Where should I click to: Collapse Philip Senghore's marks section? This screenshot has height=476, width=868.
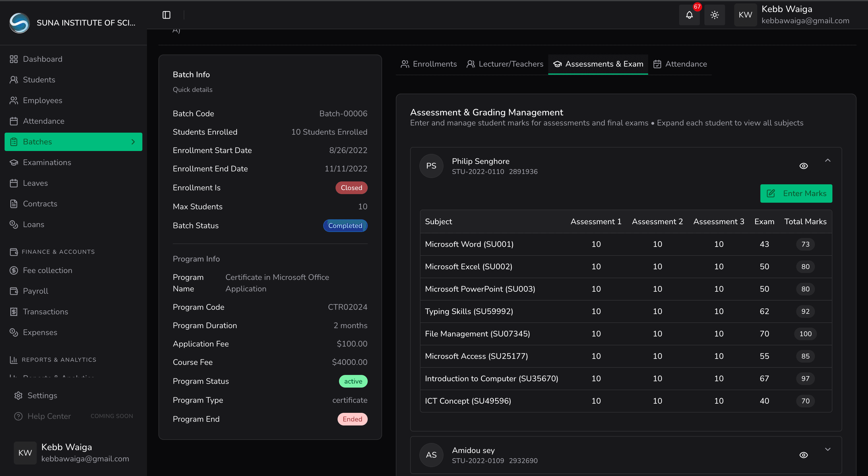(x=828, y=160)
